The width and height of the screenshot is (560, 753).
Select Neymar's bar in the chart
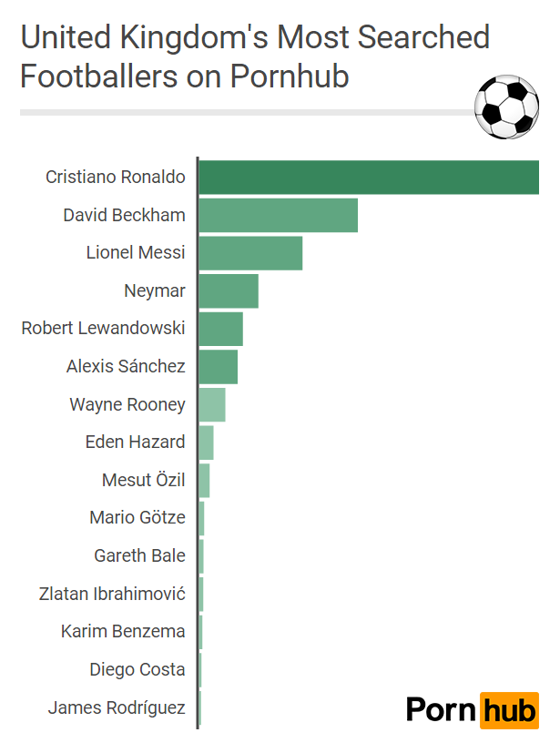click(229, 291)
